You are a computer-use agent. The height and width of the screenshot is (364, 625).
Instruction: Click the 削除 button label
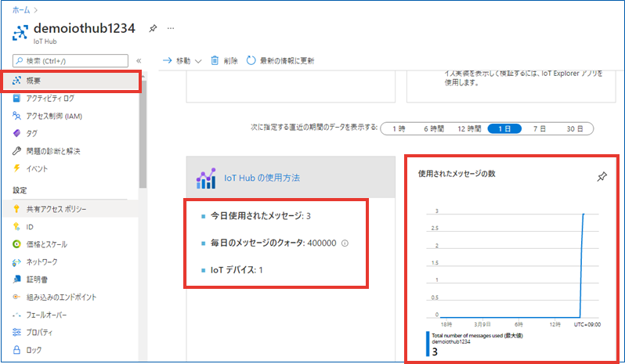click(x=230, y=61)
